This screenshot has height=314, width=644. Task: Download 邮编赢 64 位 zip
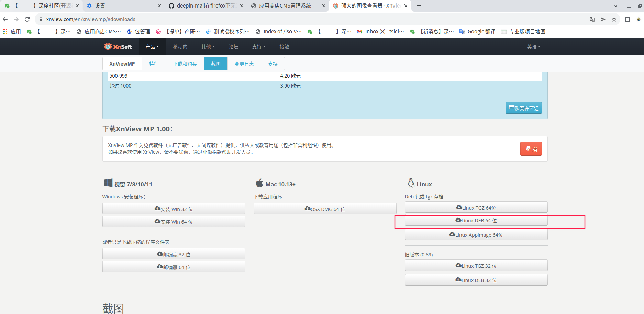click(x=174, y=267)
